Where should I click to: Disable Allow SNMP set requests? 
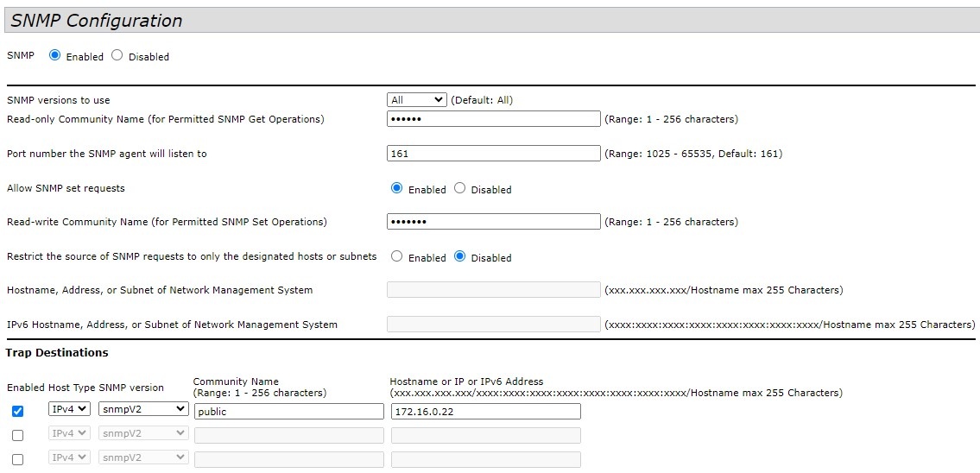[x=459, y=188]
